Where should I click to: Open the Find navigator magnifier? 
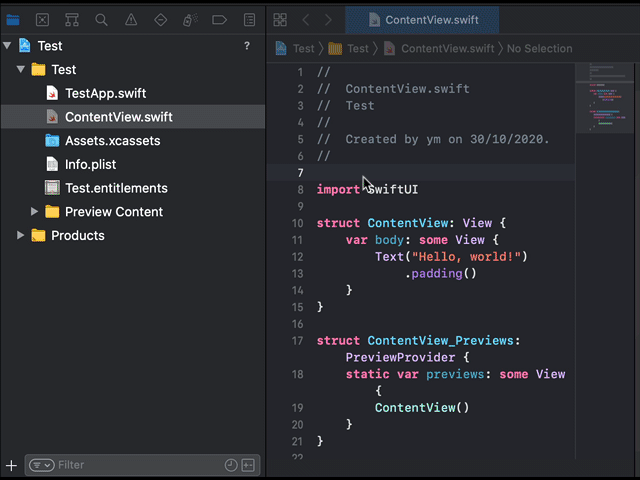(101, 20)
